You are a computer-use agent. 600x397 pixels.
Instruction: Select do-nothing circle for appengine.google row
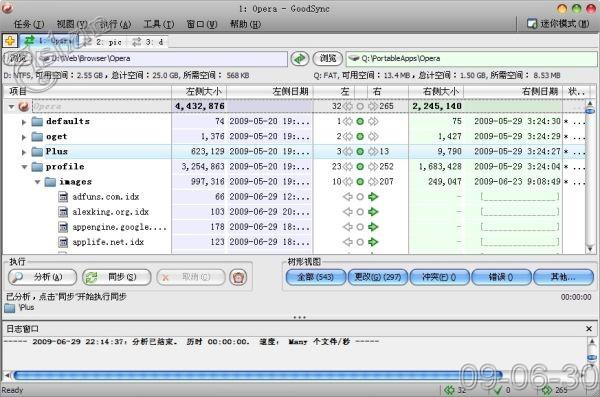360,227
